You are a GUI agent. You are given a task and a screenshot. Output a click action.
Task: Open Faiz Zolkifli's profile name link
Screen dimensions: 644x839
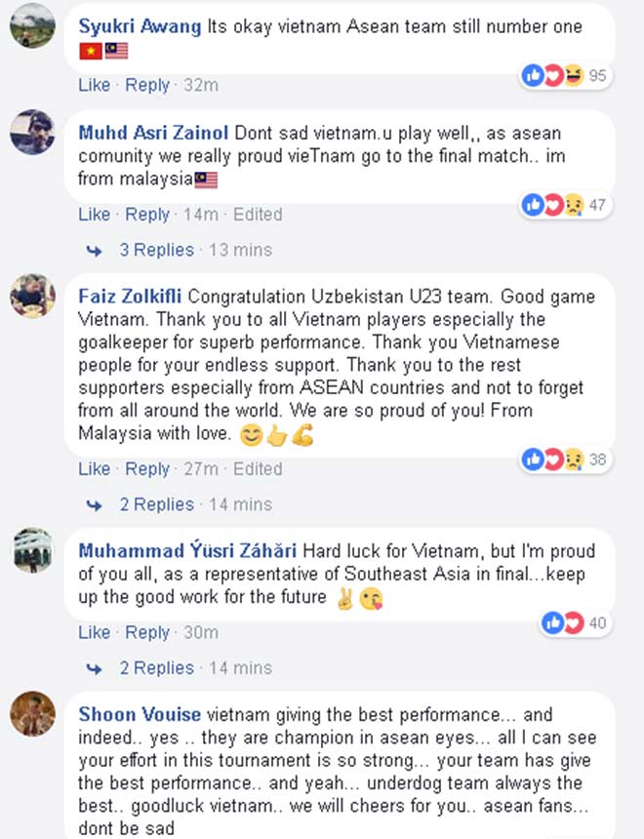click(x=130, y=297)
